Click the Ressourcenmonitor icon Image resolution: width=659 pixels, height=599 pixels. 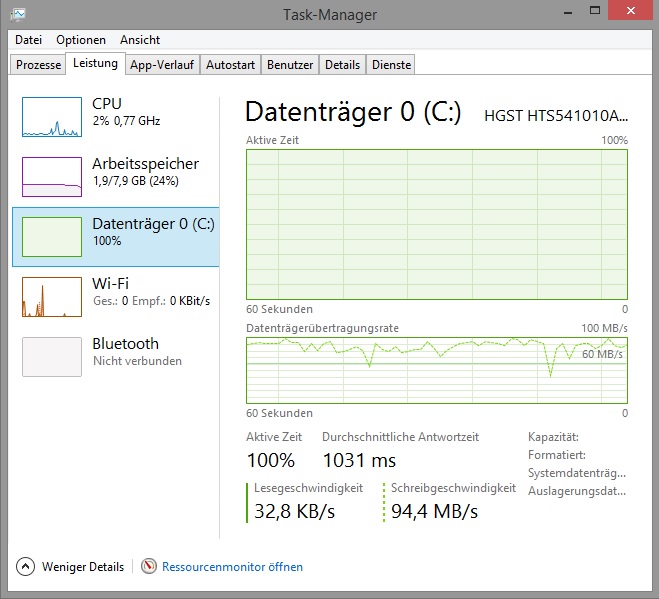[x=150, y=567]
